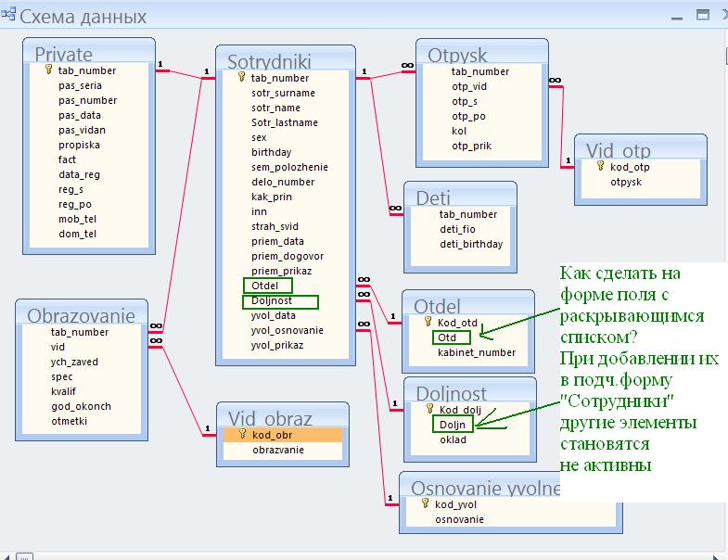Select otpysk field in Vid_otp table

626,182
